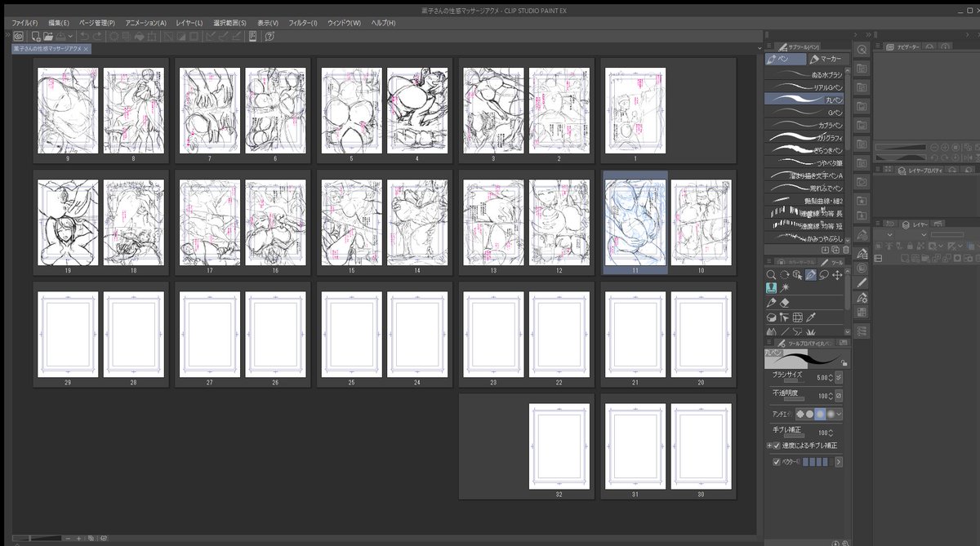Select the second anti-aliasing weak option
This screenshot has height=546, width=980.
[810, 414]
